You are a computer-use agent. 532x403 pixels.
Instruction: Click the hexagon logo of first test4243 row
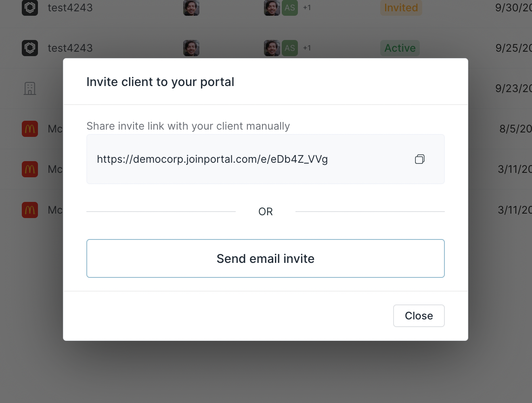click(x=30, y=8)
